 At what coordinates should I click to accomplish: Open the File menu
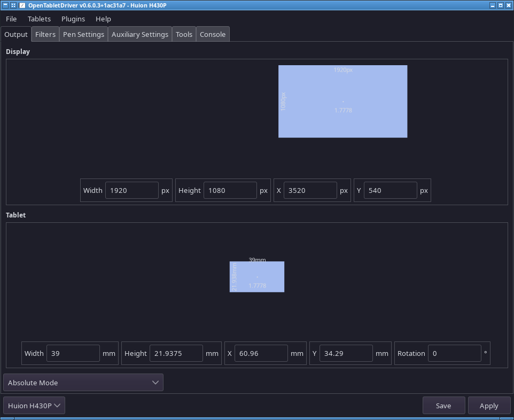[11, 19]
